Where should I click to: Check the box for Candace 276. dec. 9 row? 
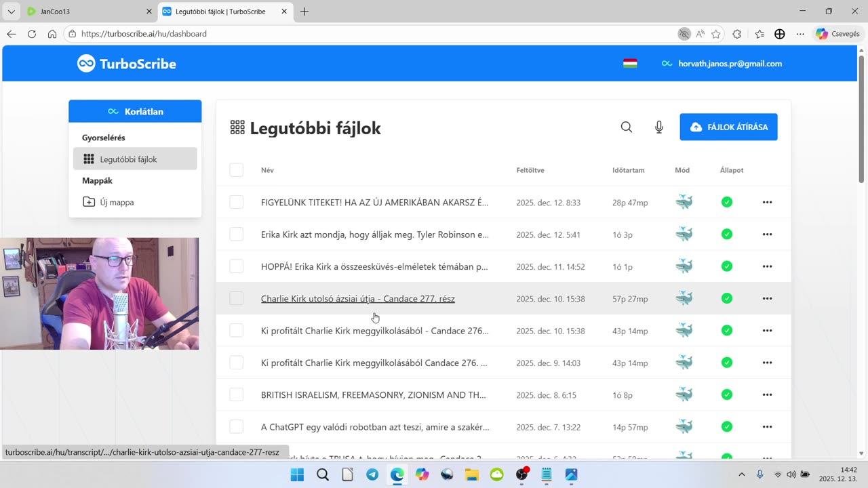(236, 363)
